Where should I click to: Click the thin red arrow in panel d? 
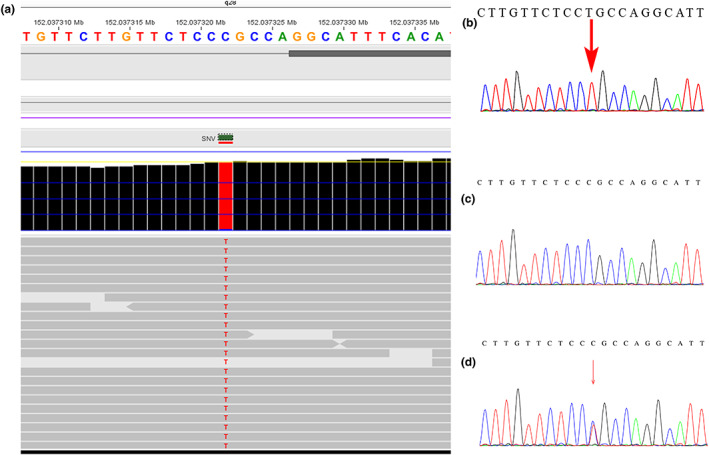click(x=593, y=373)
